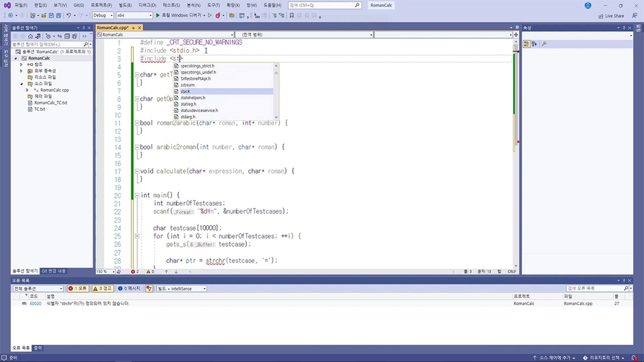Open the 디버그(D) menu

(x=147, y=5)
